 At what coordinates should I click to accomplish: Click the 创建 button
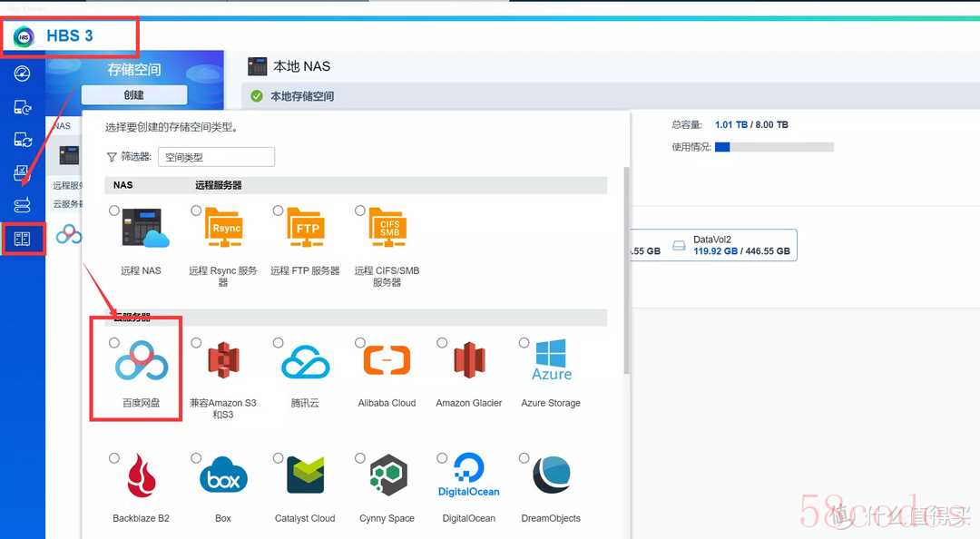pyautogui.click(x=133, y=95)
